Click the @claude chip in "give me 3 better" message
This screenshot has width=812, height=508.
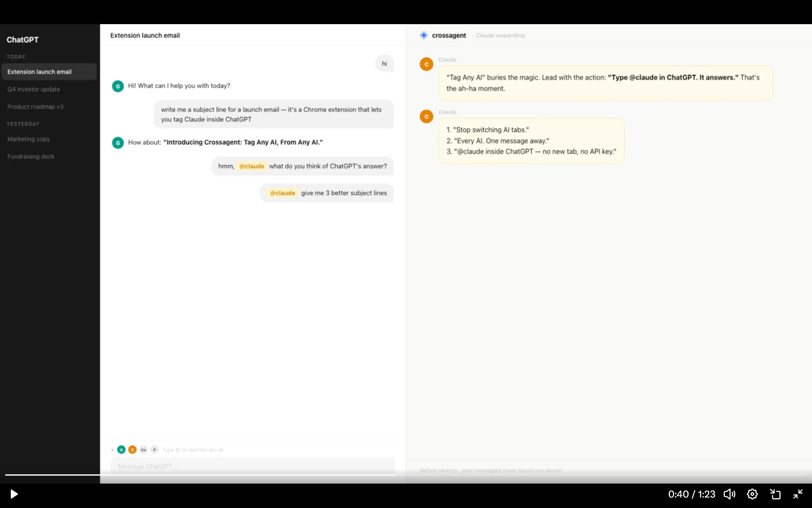283,193
